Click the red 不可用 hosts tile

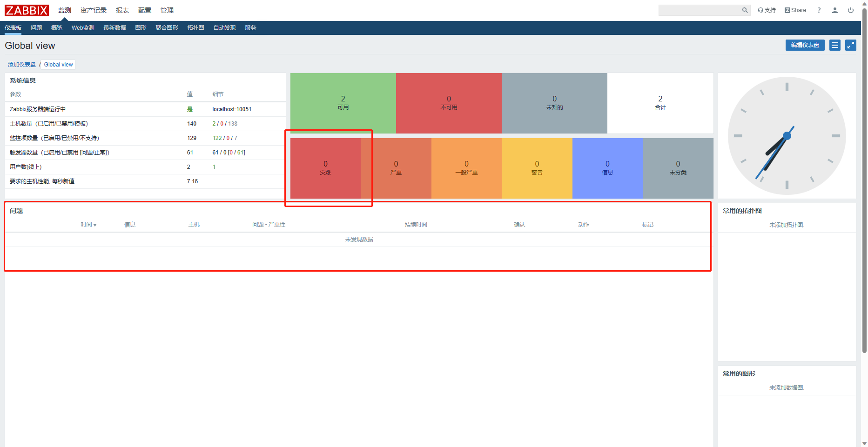coord(449,103)
